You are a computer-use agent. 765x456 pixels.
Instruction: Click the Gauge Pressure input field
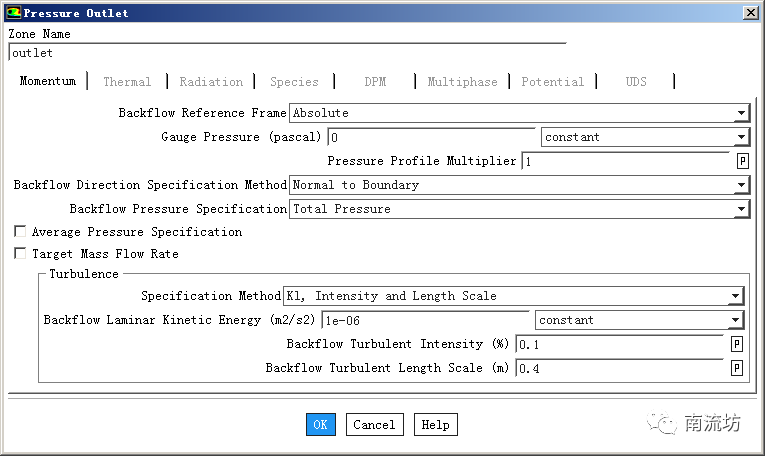431,138
